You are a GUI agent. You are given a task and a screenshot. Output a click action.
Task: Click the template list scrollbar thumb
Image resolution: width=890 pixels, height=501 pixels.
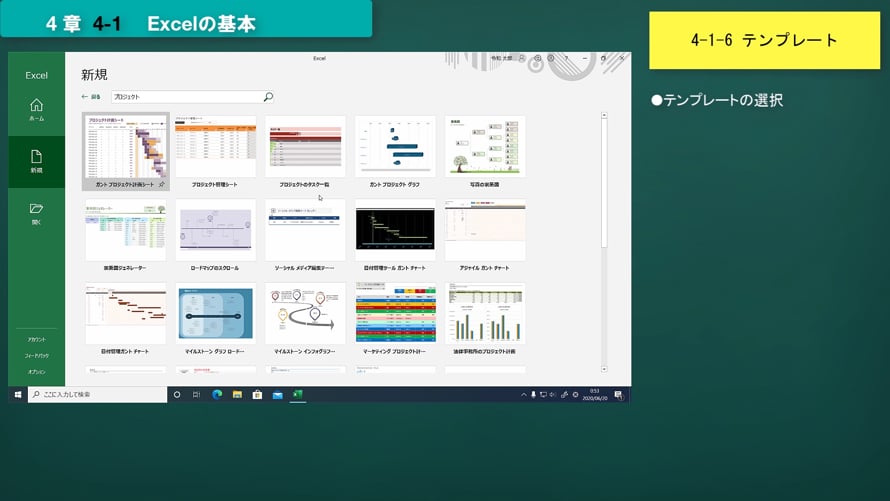[x=604, y=183]
